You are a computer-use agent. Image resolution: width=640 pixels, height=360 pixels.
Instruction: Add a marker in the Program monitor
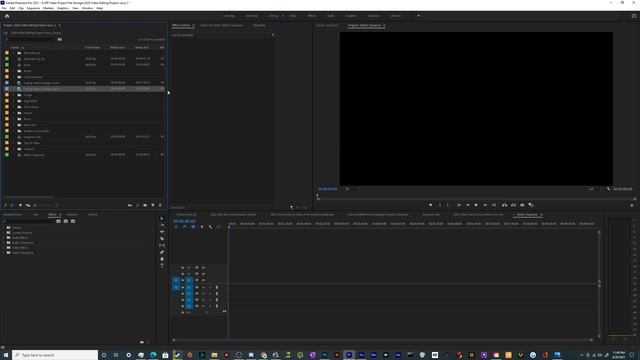click(x=431, y=205)
